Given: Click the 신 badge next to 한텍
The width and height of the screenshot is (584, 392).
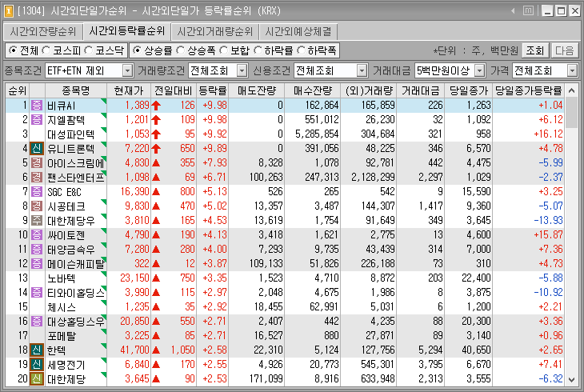Looking at the screenshot, I should 37,350.
